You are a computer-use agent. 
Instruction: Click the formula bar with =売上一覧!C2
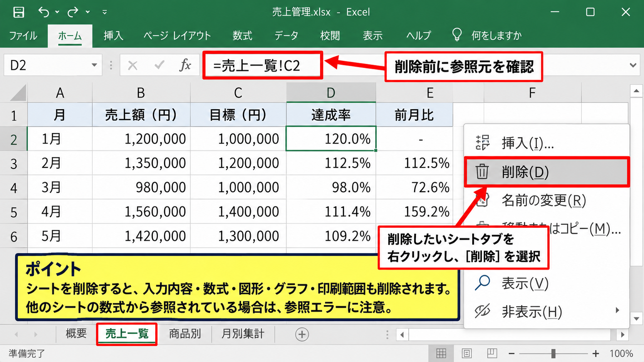click(x=262, y=65)
